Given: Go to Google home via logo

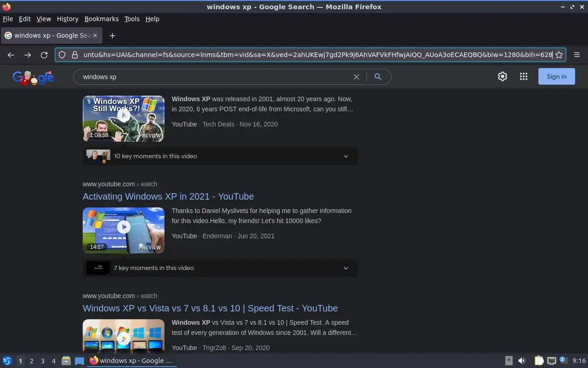Looking at the screenshot, I should coord(33,77).
